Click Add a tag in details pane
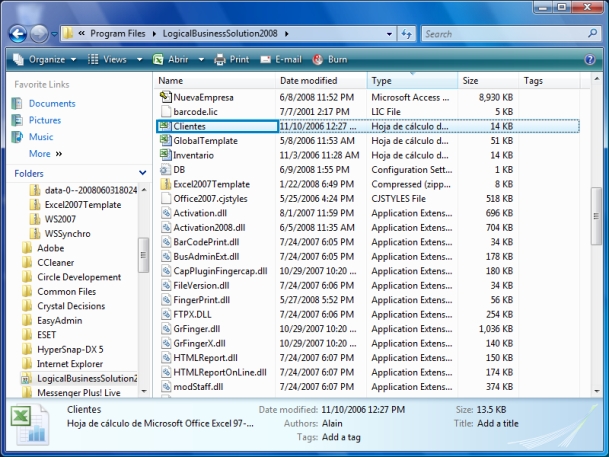This screenshot has width=609, height=457. coord(344,437)
